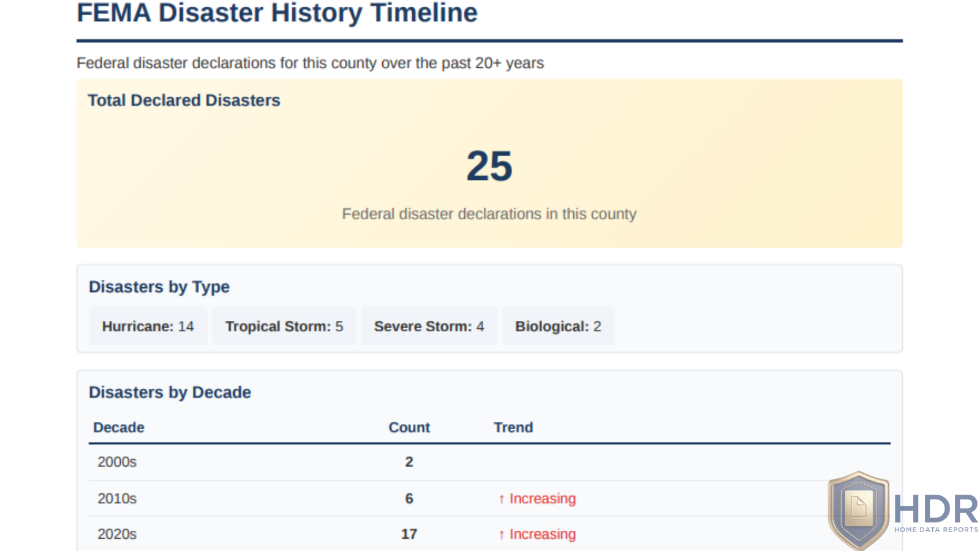980x551 pixels.
Task: Click the Count column header
Action: pyautogui.click(x=409, y=427)
